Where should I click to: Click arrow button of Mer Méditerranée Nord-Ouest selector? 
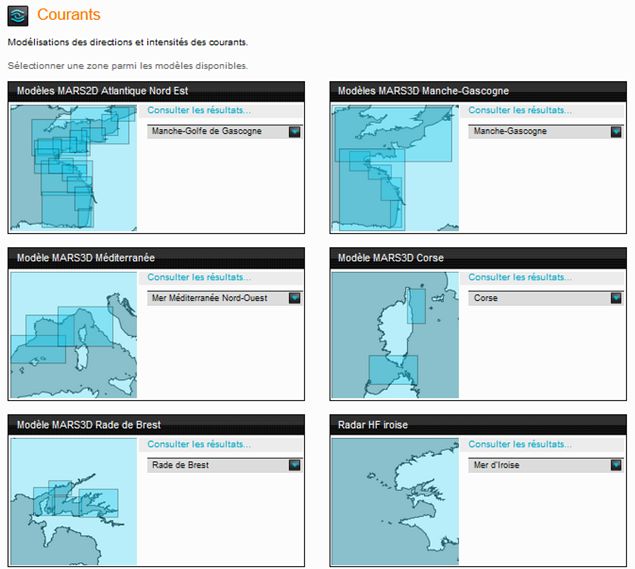coord(294,298)
